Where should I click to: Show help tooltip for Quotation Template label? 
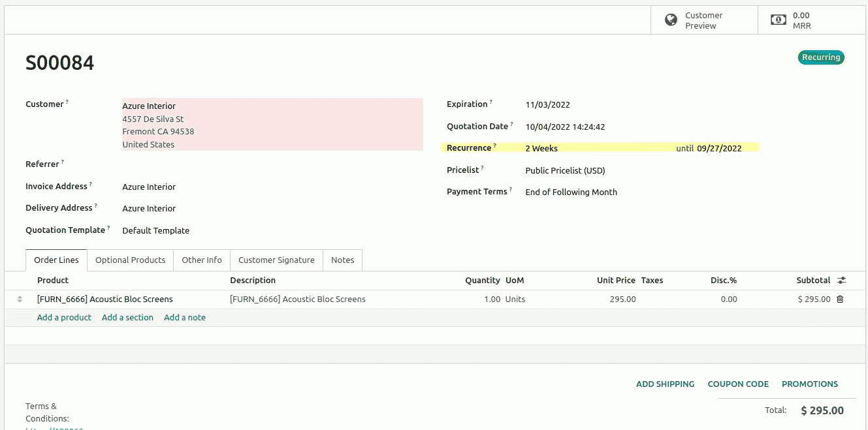(x=108, y=228)
